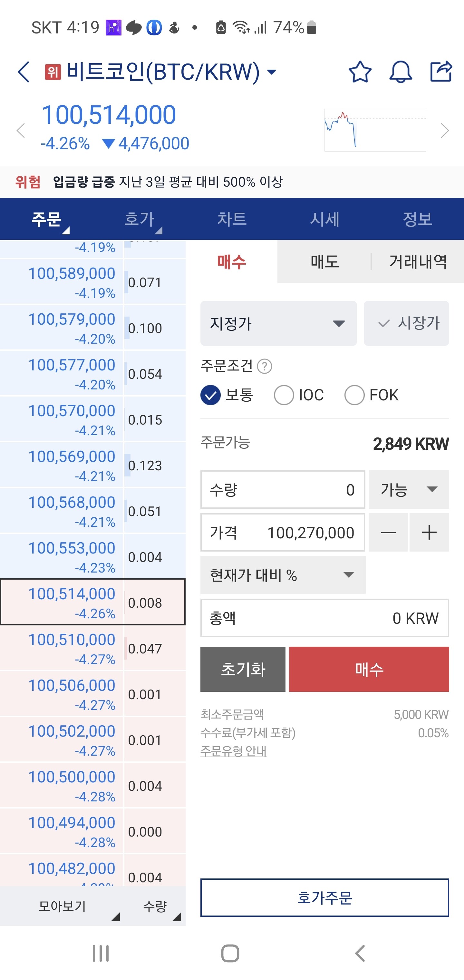Tap the share icon in the header
Image resolution: width=464 pixels, height=980 pixels.
(x=441, y=71)
